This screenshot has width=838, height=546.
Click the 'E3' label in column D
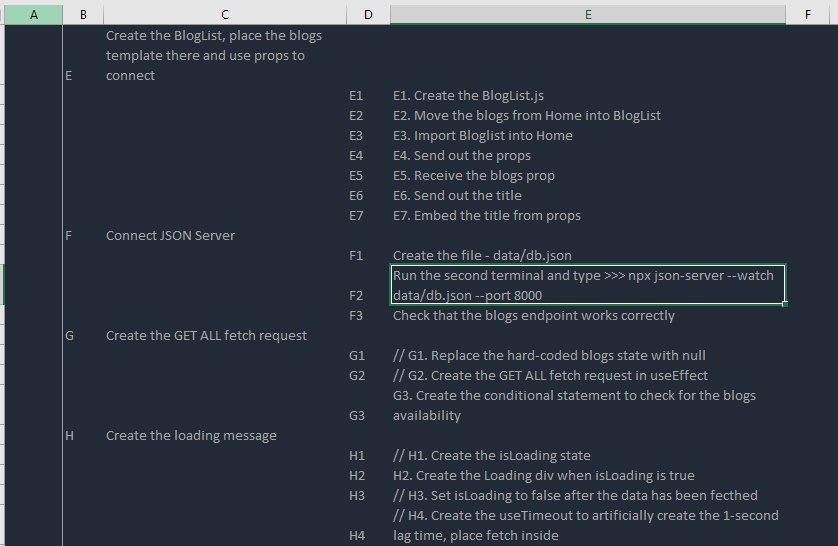[x=356, y=136]
